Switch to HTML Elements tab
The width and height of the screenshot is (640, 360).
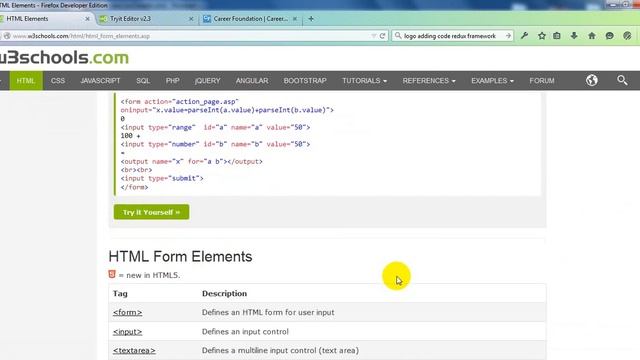coord(45,19)
